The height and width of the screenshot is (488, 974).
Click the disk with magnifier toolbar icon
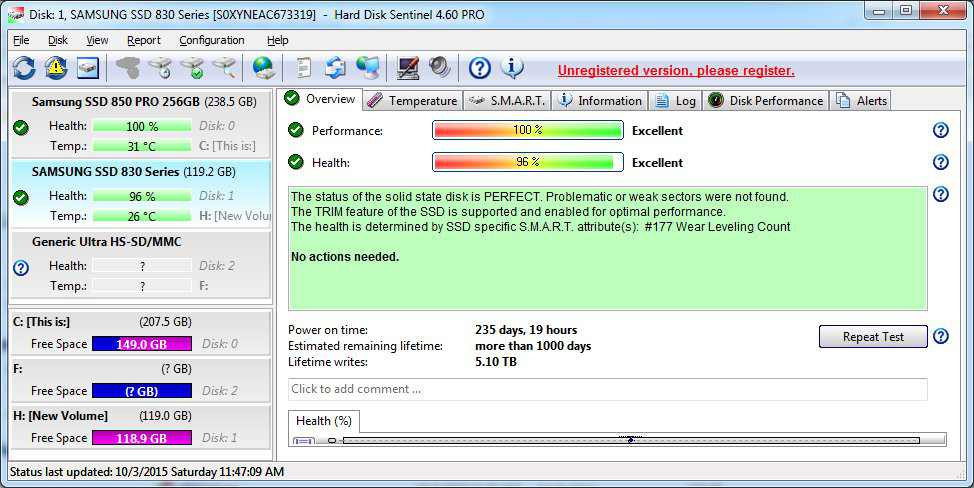point(224,68)
